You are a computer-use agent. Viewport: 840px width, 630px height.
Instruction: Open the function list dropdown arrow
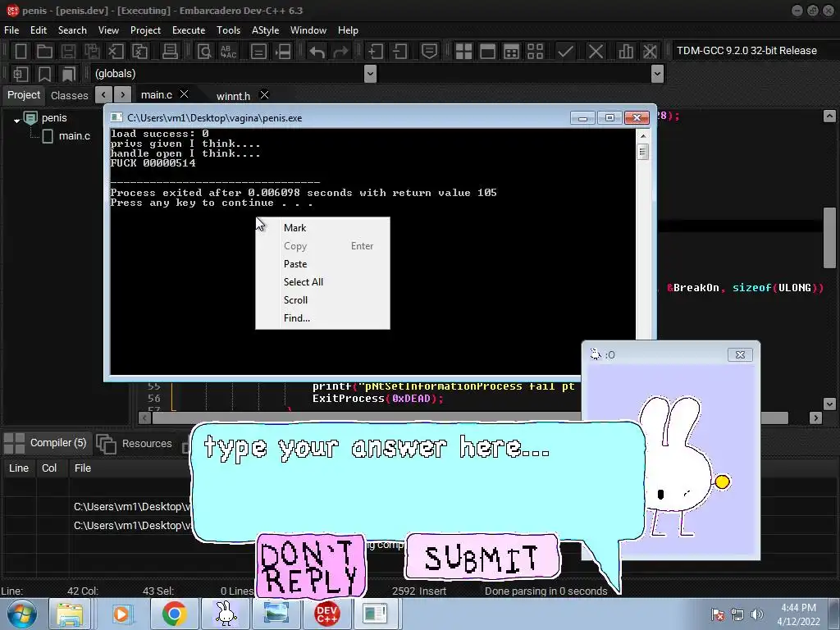coord(657,73)
